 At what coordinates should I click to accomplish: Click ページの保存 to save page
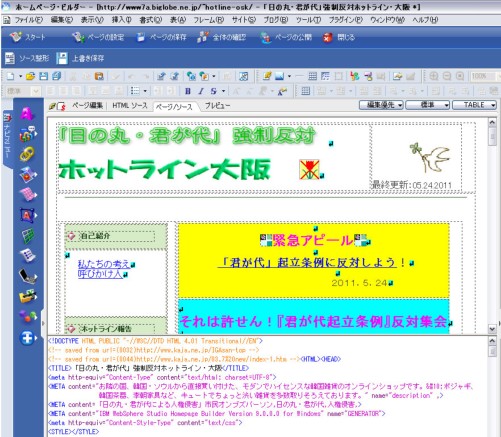point(161,37)
